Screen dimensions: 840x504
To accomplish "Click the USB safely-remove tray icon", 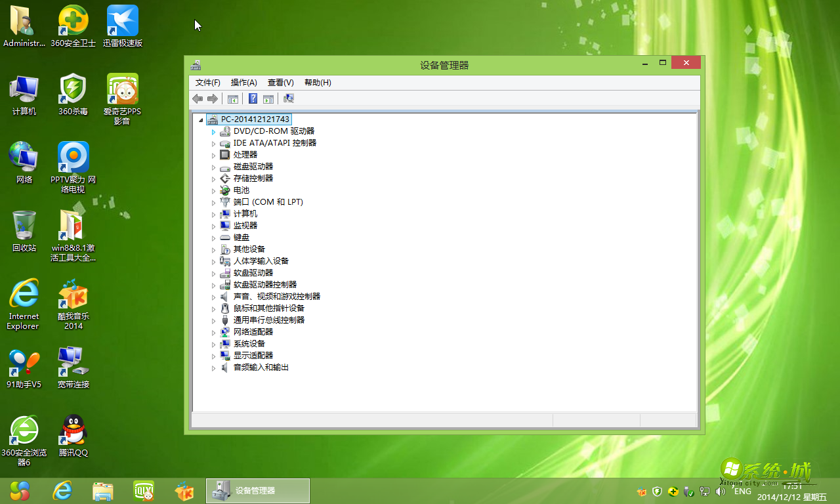I will (688, 491).
